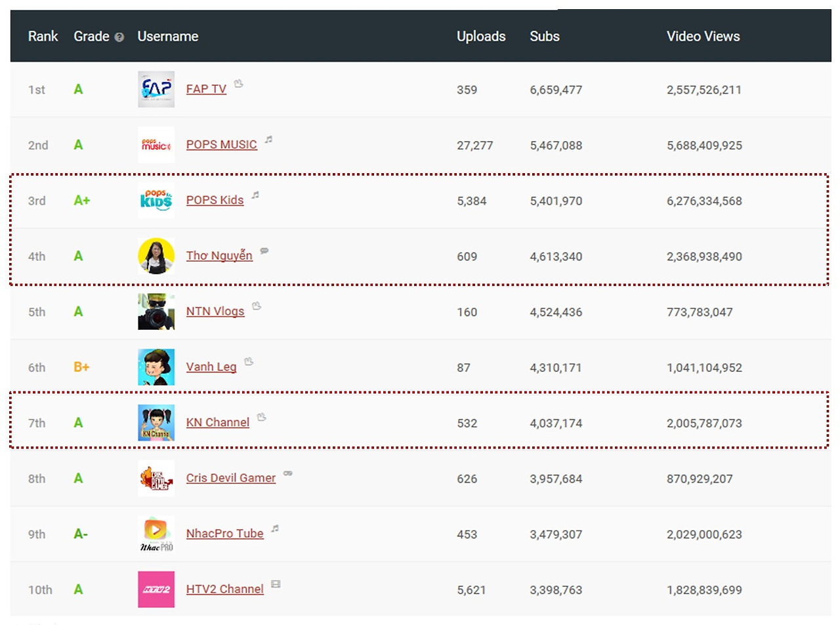This screenshot has width=840, height=625.
Task: Click the music note icon beside NhacPro Tube
Action: coord(276,528)
